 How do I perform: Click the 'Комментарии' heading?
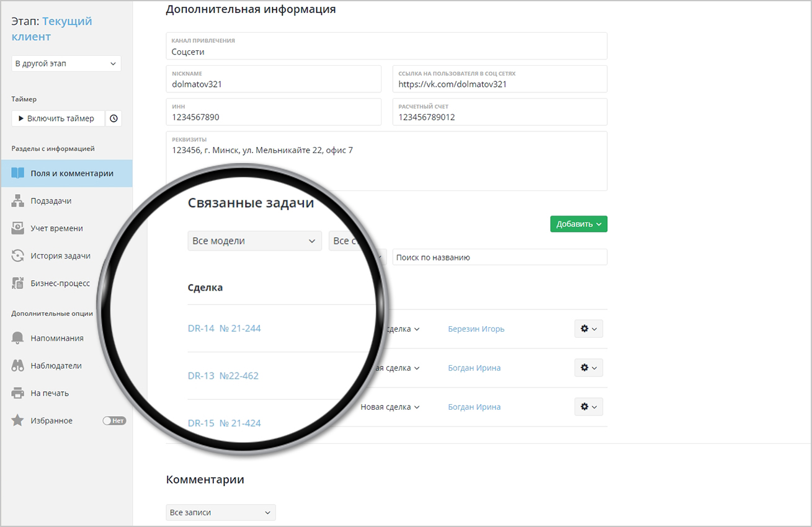(x=205, y=479)
